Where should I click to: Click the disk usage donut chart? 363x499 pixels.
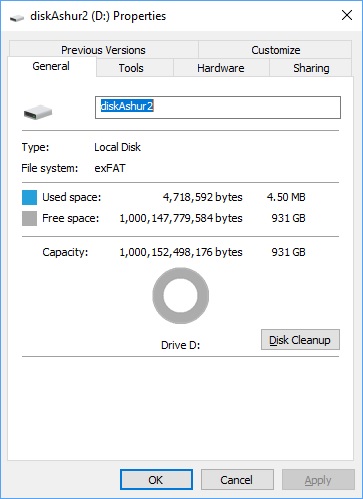pos(181,295)
